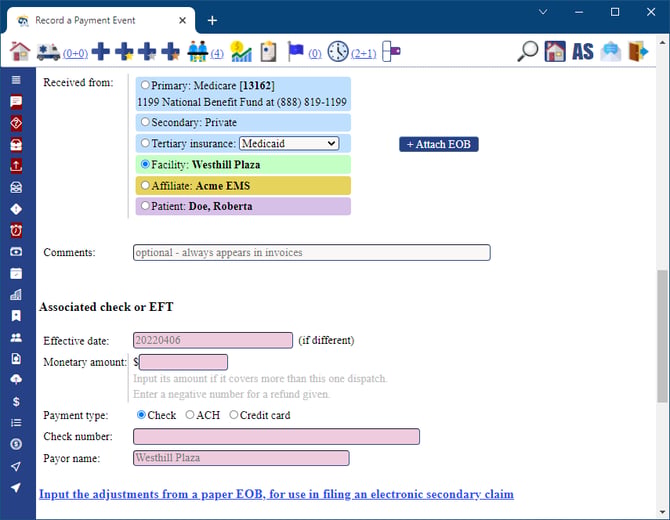This screenshot has height=520, width=670.
Task: Click the plus icon with orange star
Action: tap(170, 52)
